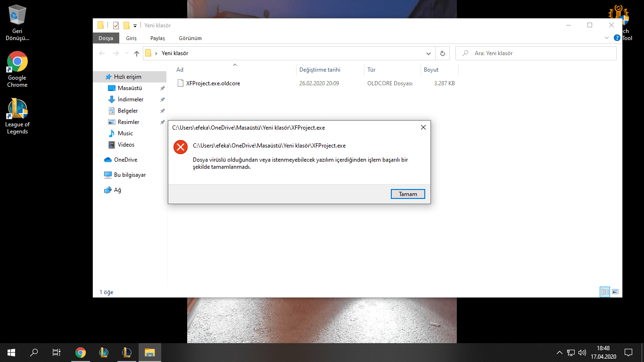Sort by the Boyut column header

coord(439,70)
